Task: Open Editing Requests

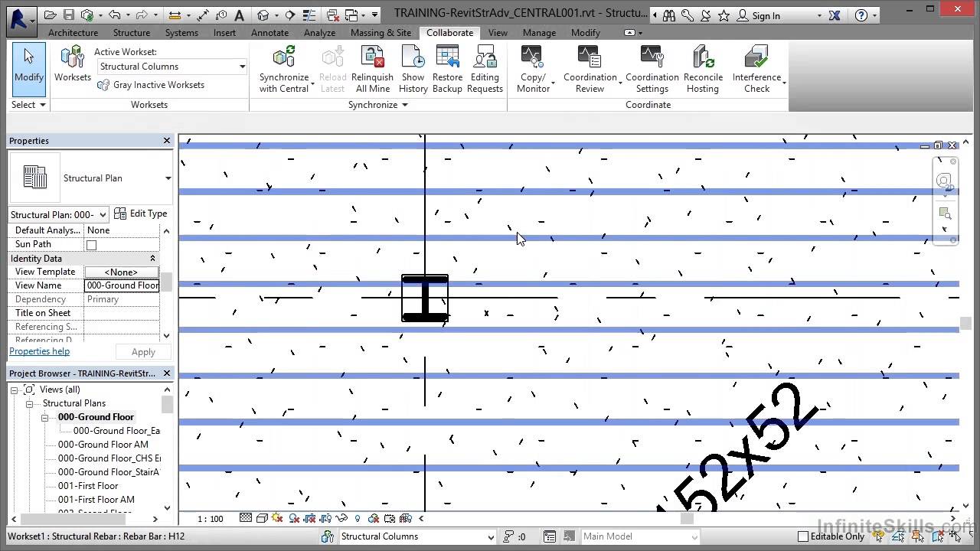Action: point(485,69)
